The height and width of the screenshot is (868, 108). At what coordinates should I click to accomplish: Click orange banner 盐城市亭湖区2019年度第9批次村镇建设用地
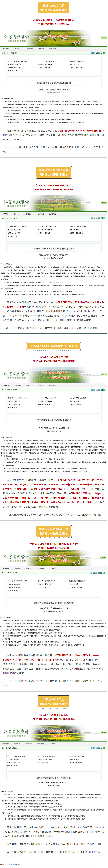[54, 531]
